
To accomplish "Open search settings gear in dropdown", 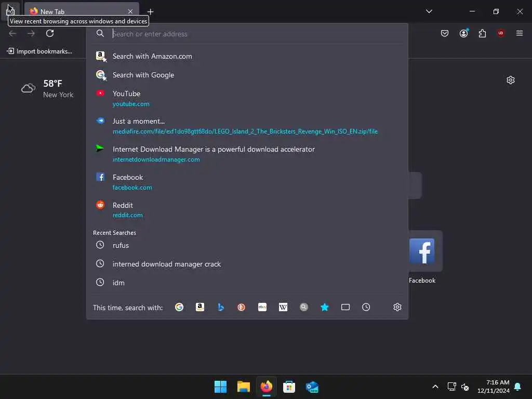I will (397, 308).
